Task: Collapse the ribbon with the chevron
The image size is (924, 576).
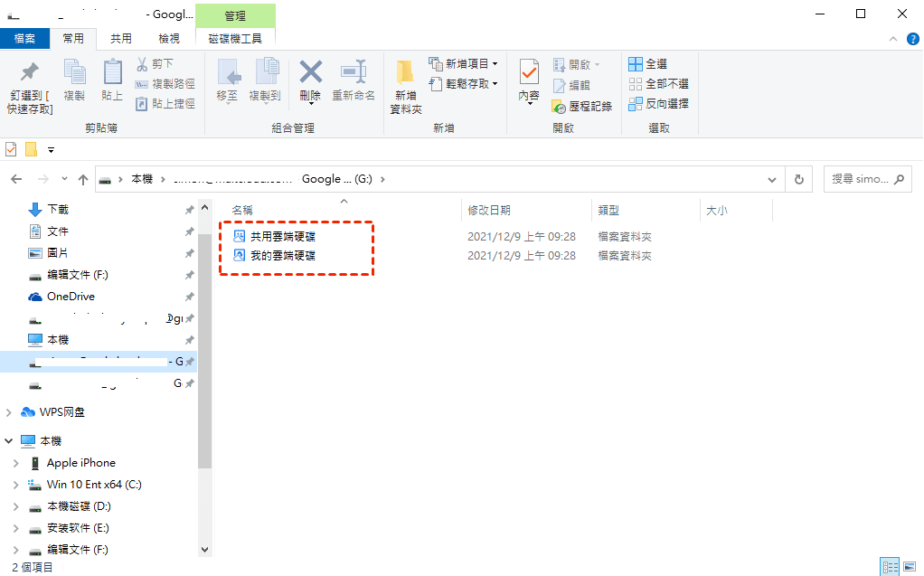Action: click(x=893, y=39)
